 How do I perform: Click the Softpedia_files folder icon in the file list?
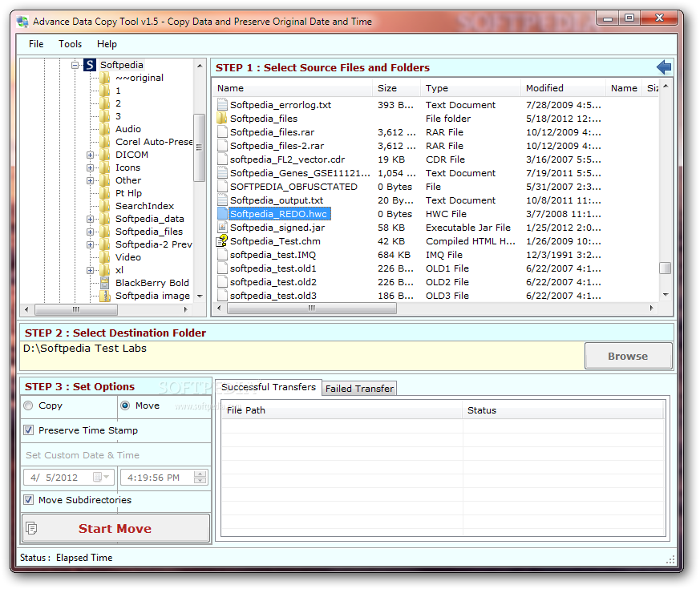tap(222, 119)
